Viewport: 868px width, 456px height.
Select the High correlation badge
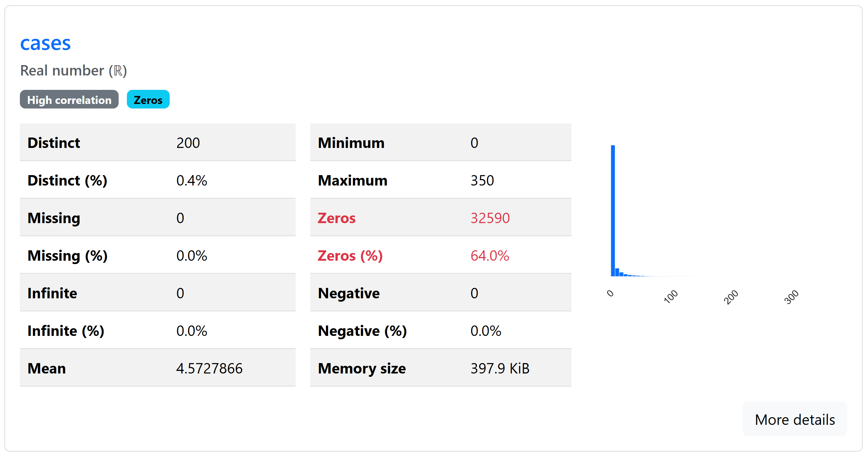69,100
